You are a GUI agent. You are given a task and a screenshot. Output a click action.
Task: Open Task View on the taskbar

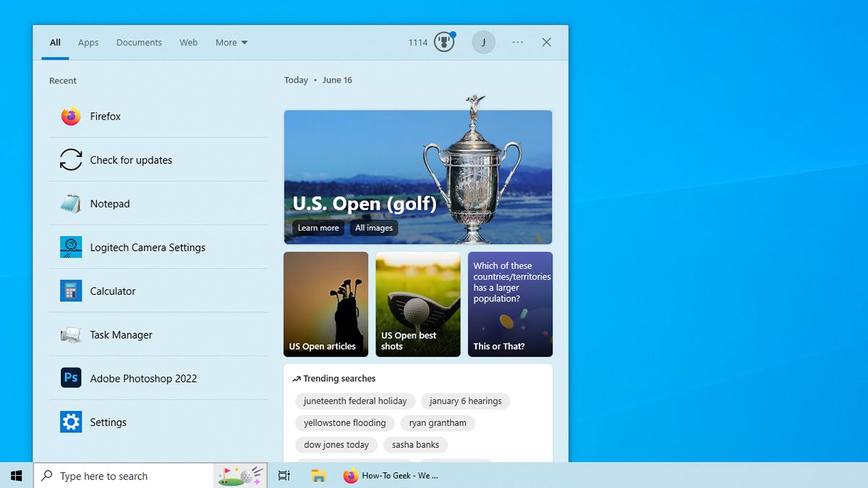click(284, 475)
